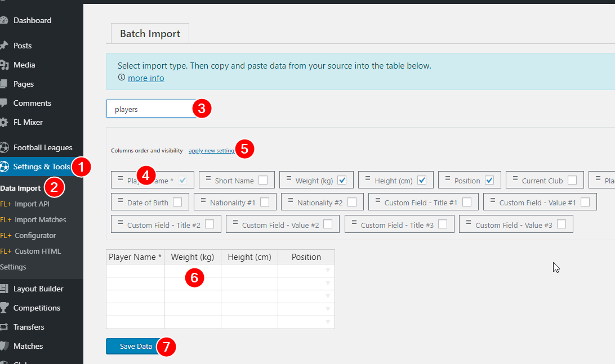Click the Transfers arrows icon
The width and height of the screenshot is (615, 364).
(4, 327)
